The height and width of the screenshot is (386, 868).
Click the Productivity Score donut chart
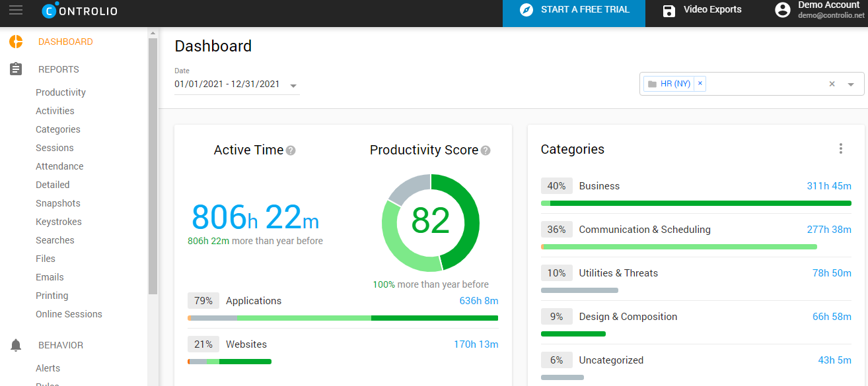pos(431,222)
